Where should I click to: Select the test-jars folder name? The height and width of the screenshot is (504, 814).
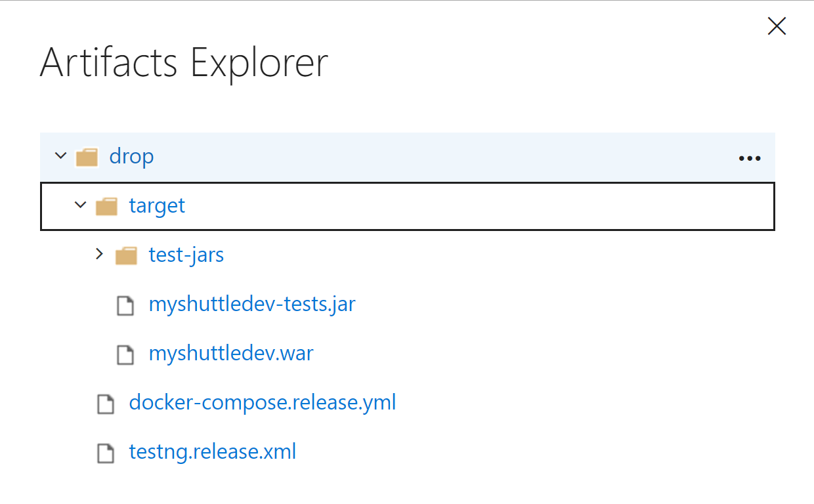coord(186,255)
